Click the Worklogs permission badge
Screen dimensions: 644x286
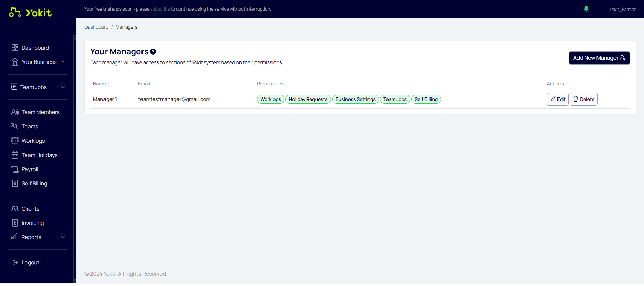click(x=270, y=99)
